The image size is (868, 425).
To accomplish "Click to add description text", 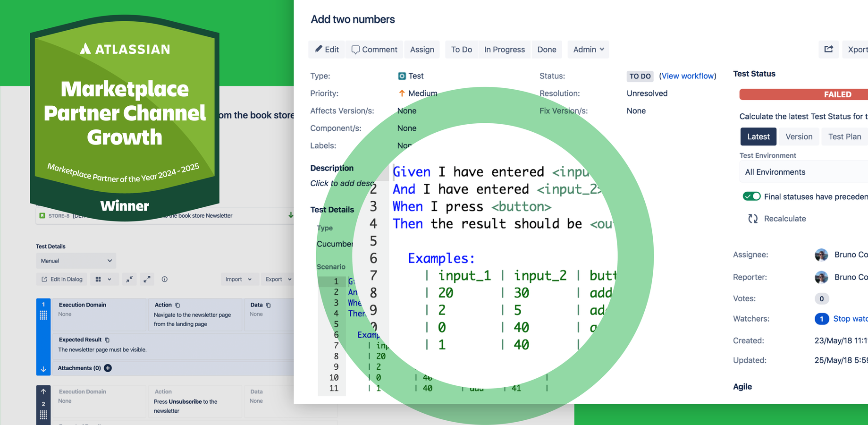I will pyautogui.click(x=342, y=183).
